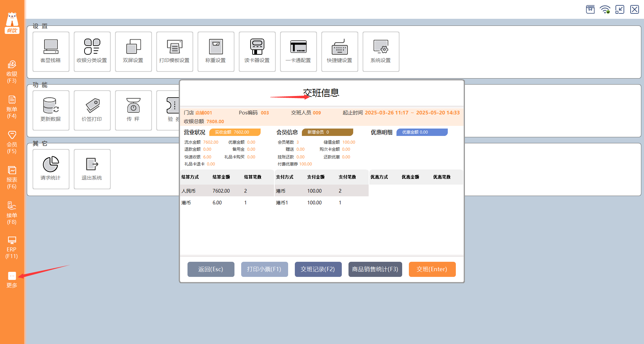This screenshot has width=644, height=344.
Task: Open the 系统设置 system settings icon
Action: [x=381, y=47]
